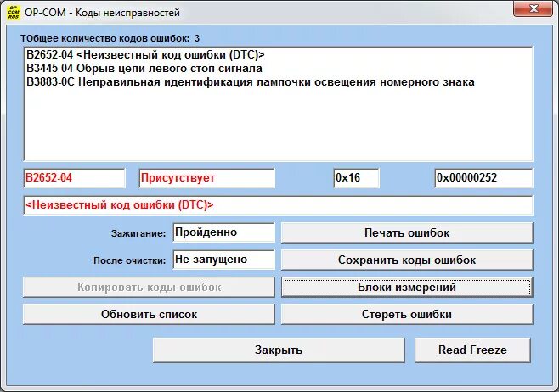Click the 'Закрыть' button

[x=279, y=350]
